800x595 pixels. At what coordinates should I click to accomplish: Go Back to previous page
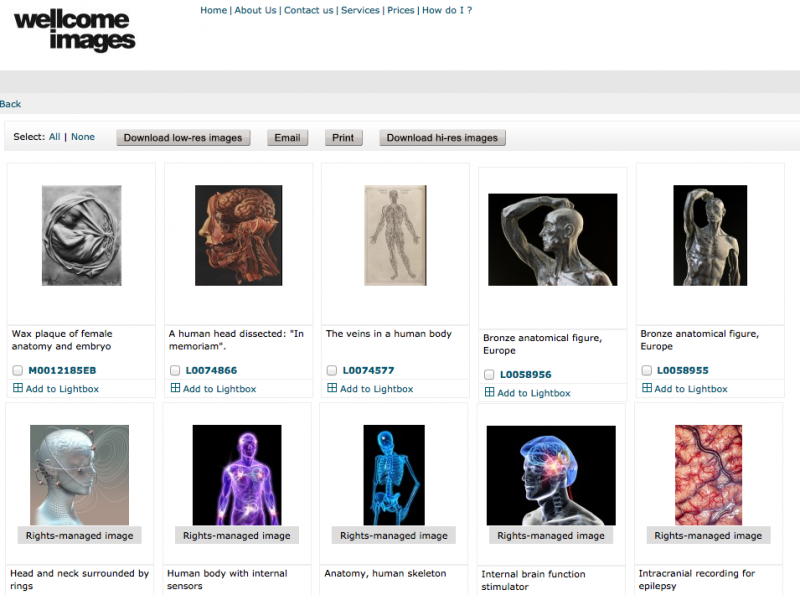click(10, 104)
